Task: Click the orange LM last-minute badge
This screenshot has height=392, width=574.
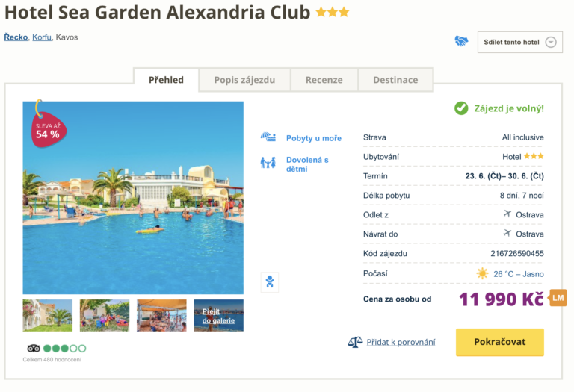Action: tap(558, 298)
